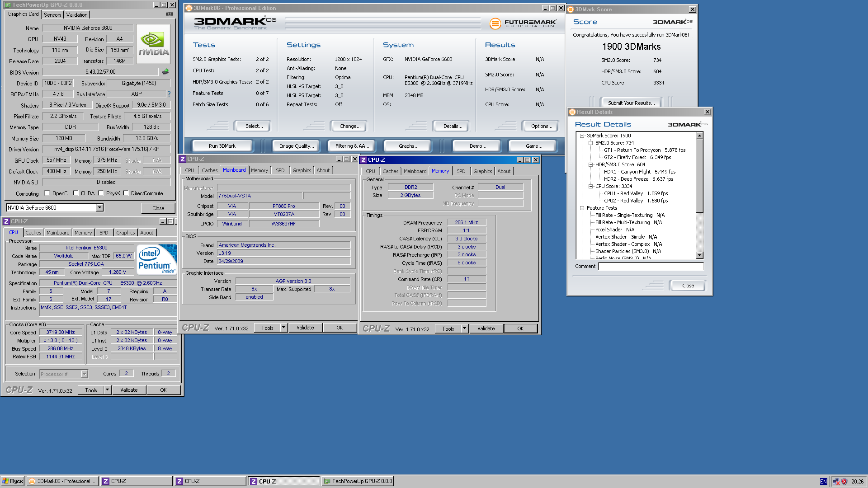Click the Intel Pentium inside logo
The image size is (868, 488).
(x=156, y=259)
